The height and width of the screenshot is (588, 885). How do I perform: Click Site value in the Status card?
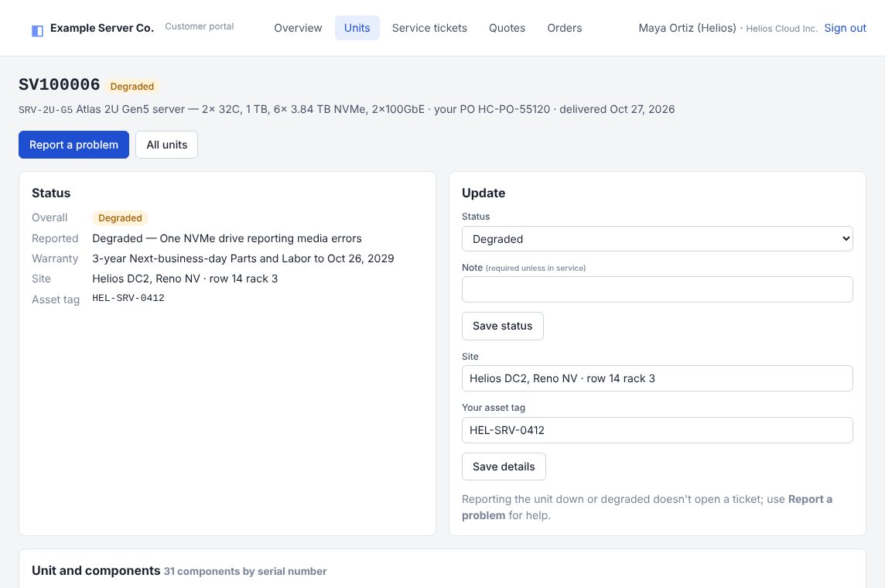[x=185, y=279]
